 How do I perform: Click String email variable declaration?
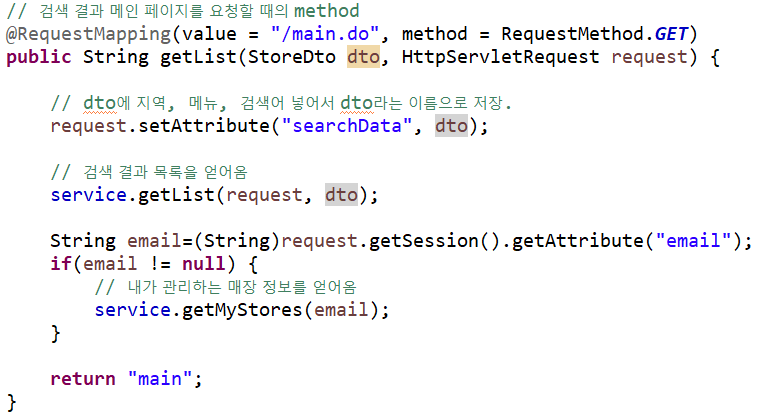(116, 241)
